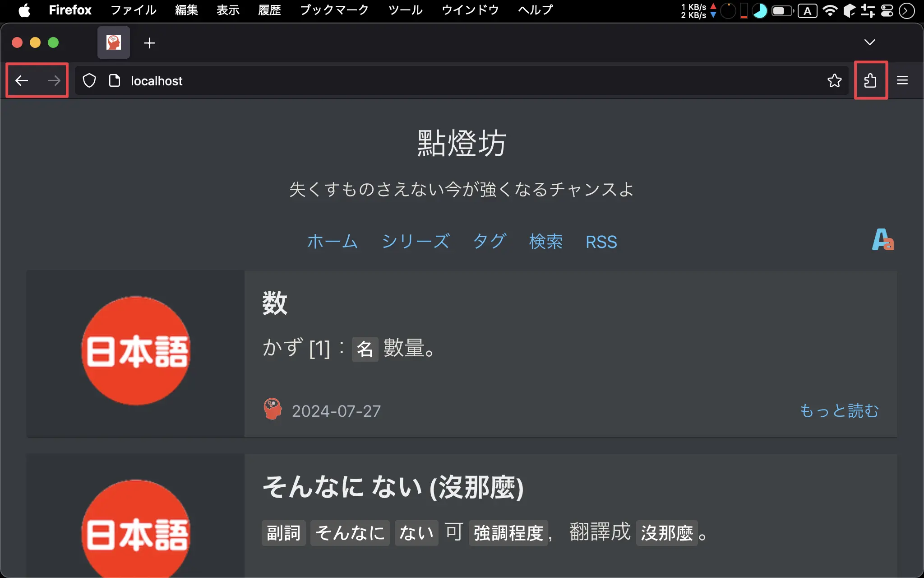The width and height of the screenshot is (924, 578).
Task: Click the circled arrow icon at menu bar end
Action: pyautogui.click(x=907, y=11)
